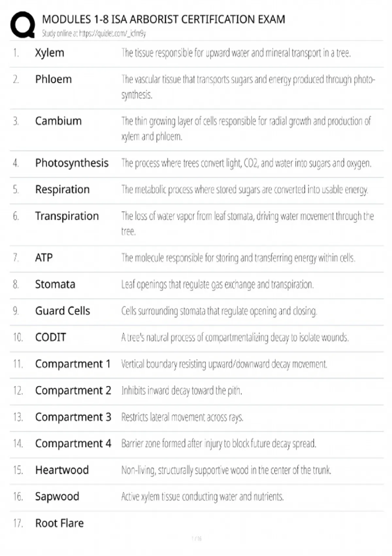Click the Sapwood term
This screenshot has height=556, width=392.
coord(57,496)
